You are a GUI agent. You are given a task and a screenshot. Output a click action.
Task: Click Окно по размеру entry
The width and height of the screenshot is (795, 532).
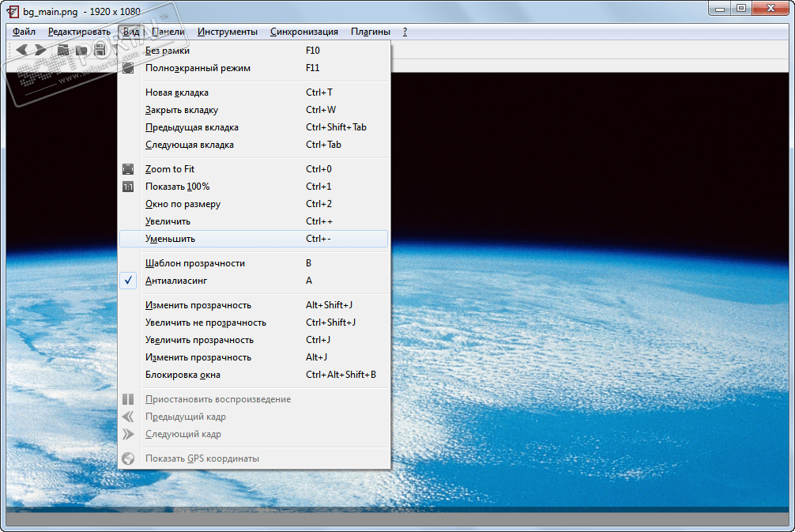(183, 204)
